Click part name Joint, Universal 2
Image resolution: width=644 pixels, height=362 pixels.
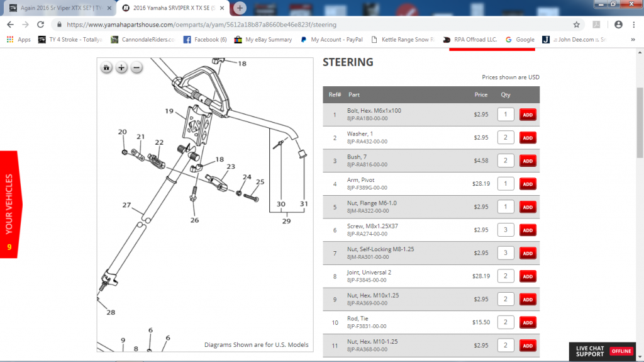pyautogui.click(x=369, y=273)
